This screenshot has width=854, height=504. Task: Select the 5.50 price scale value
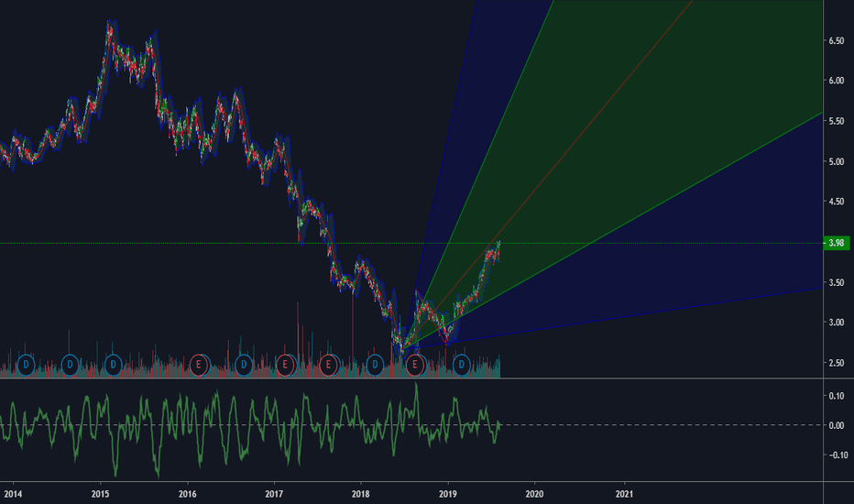836,121
